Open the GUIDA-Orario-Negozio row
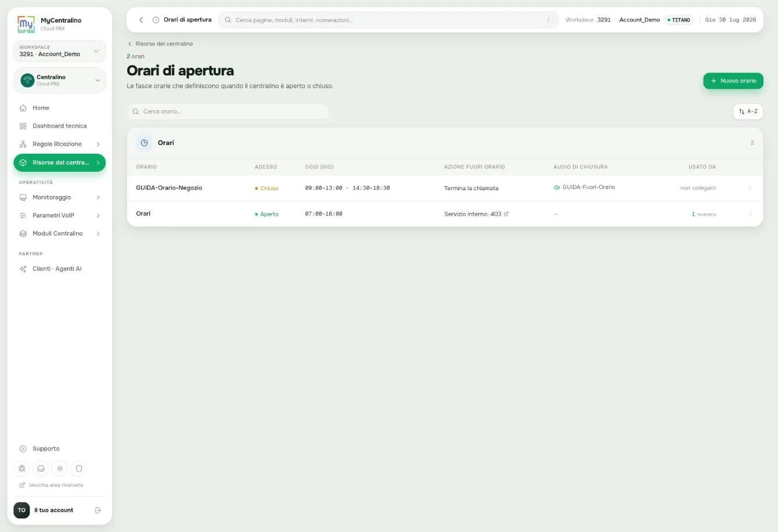 point(445,188)
